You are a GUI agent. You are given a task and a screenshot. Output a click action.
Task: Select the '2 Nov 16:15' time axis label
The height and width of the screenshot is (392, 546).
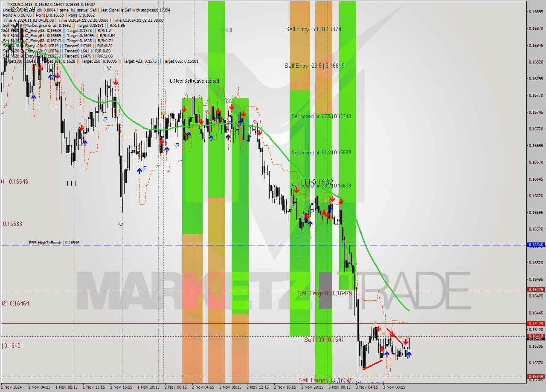tap(285, 387)
